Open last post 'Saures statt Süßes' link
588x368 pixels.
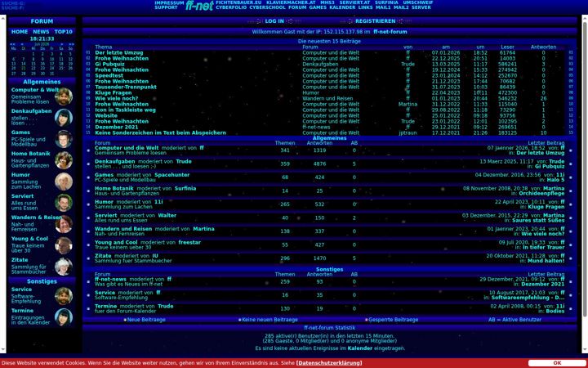point(538,221)
